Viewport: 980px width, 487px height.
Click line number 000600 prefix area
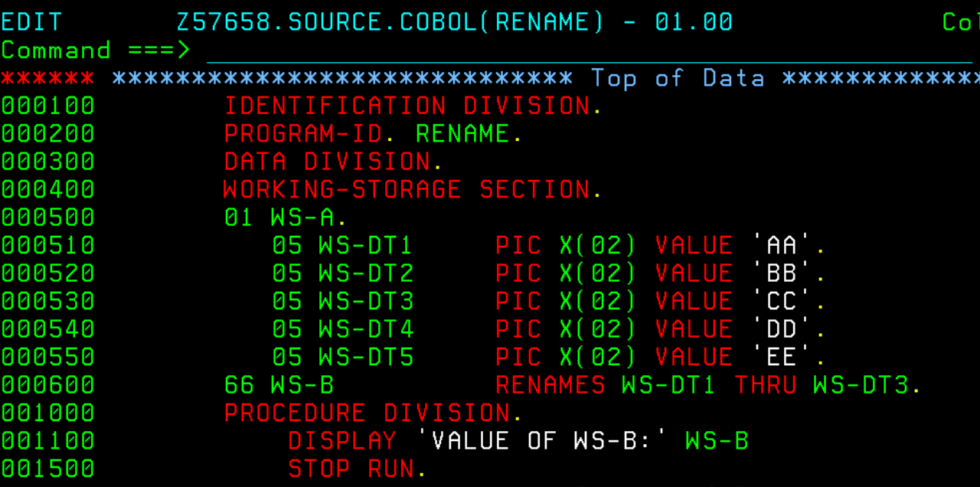pos(47,384)
